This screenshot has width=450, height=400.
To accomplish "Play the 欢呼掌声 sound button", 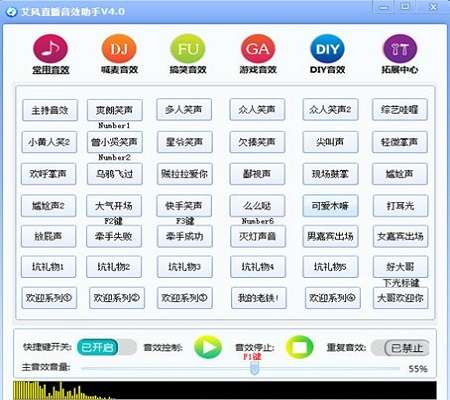I will (48, 174).
